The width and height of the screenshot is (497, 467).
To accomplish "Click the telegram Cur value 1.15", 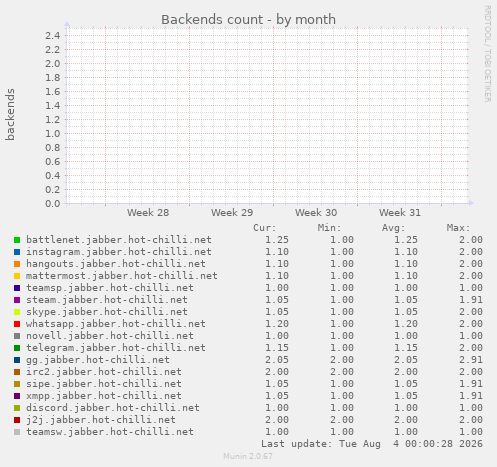I will point(277,348).
